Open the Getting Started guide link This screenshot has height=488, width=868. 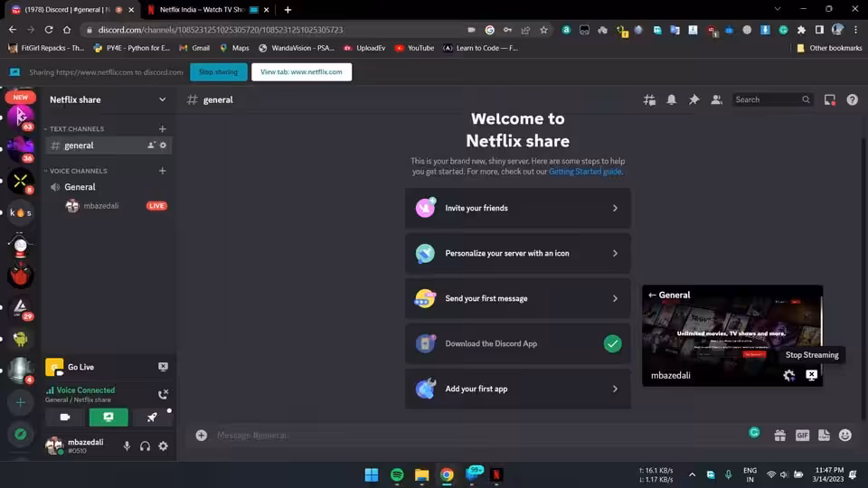(585, 172)
